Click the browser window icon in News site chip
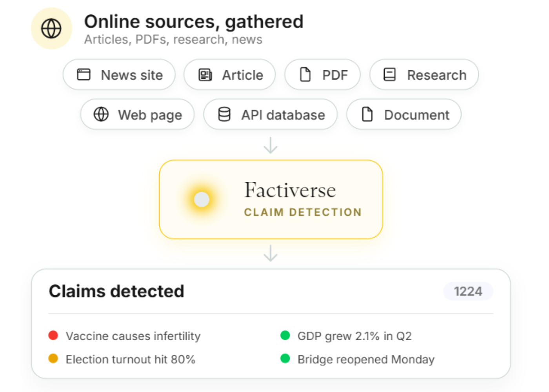The height and width of the screenshot is (392, 549). (84, 74)
